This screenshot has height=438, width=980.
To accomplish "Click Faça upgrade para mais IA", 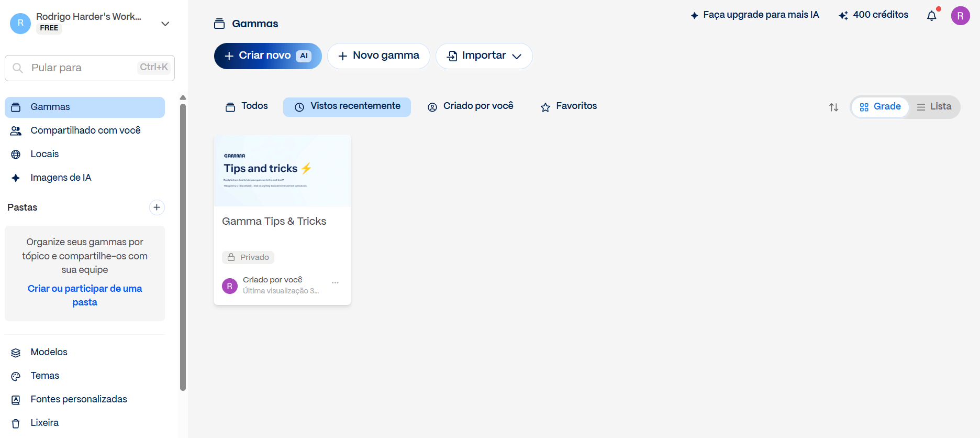I will click(754, 15).
